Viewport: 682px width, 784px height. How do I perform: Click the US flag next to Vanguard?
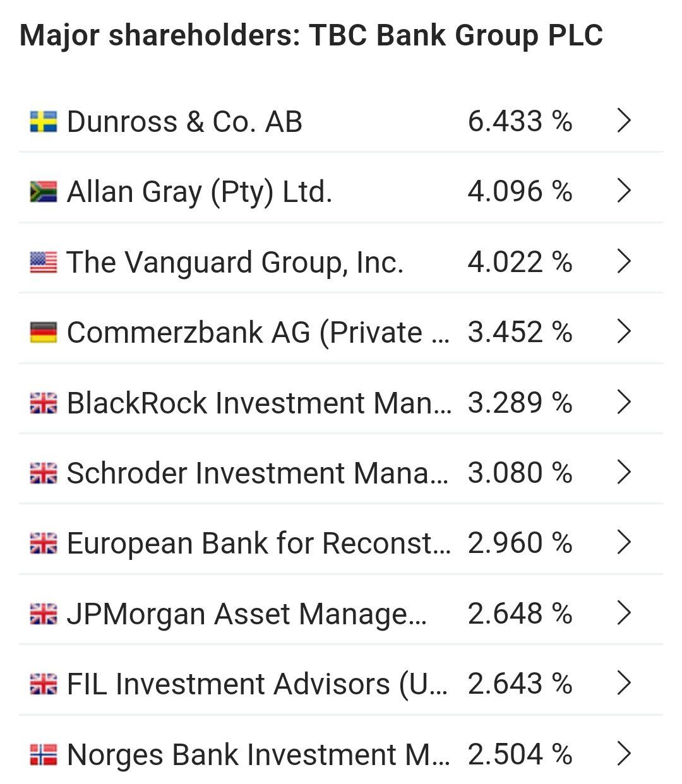pyautogui.click(x=43, y=262)
